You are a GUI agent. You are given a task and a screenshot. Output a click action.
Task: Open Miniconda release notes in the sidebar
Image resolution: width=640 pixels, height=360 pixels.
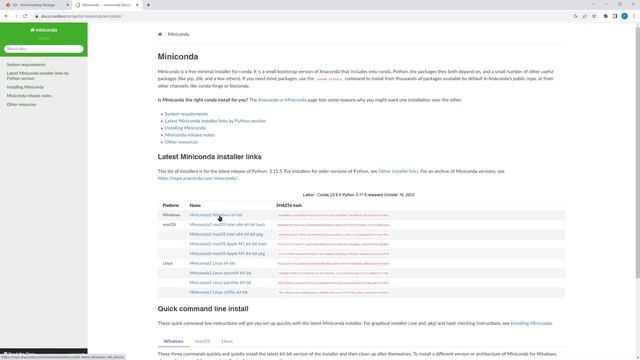(29, 96)
